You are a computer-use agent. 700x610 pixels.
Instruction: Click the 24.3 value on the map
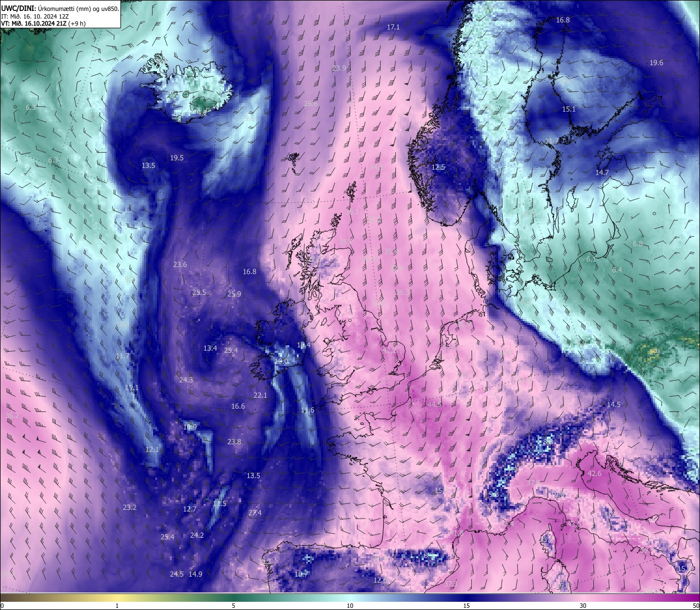point(186,380)
